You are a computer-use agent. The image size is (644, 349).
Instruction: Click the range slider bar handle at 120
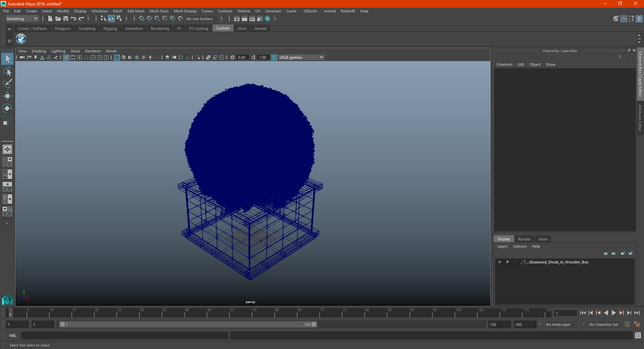[314, 325]
